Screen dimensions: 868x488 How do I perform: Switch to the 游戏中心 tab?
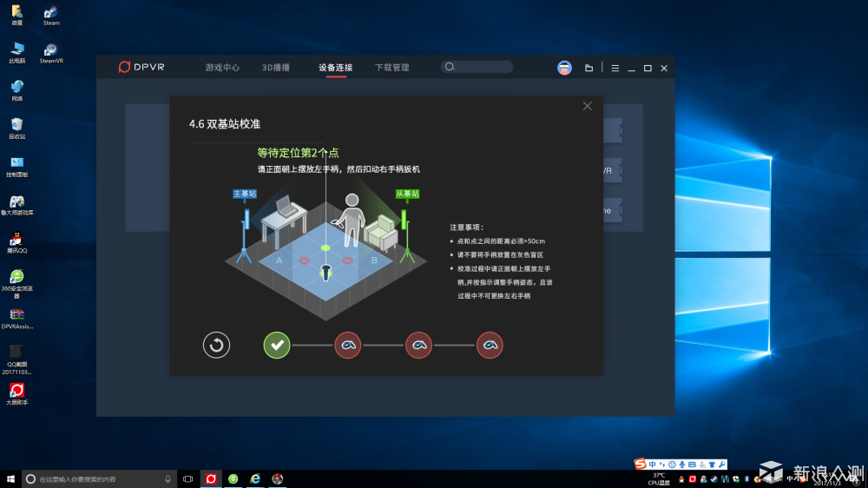tap(222, 68)
